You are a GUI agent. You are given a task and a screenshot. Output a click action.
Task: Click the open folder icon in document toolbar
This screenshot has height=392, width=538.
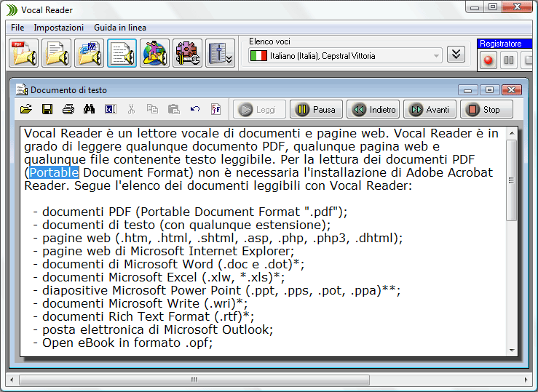(x=26, y=109)
